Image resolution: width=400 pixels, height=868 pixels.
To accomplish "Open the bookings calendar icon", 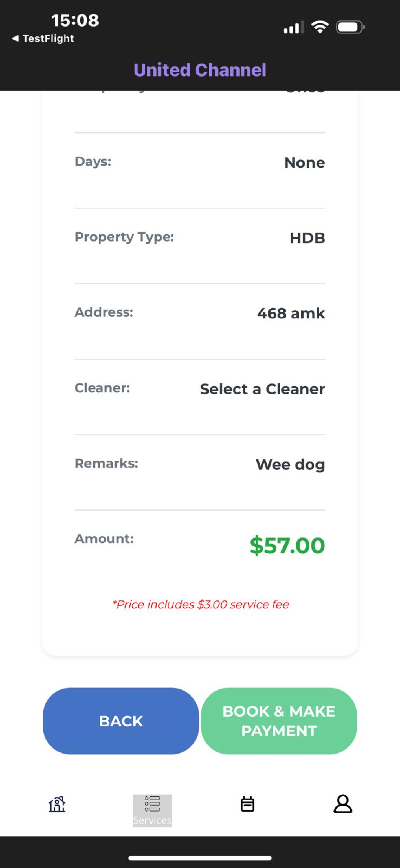I will [x=248, y=804].
